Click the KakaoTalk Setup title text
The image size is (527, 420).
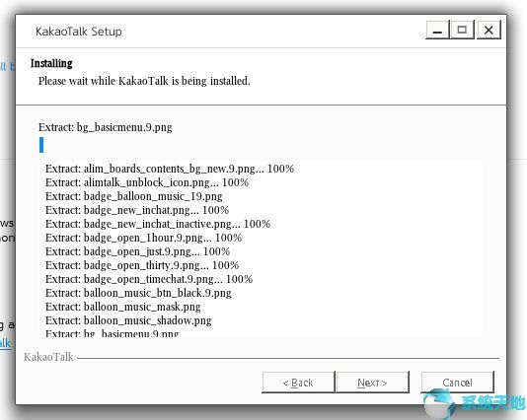tap(79, 32)
